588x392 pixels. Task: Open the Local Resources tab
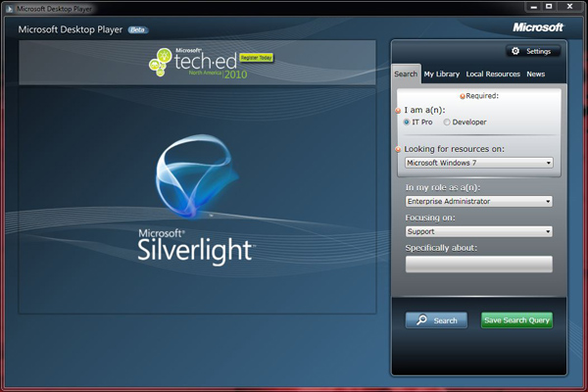click(x=493, y=73)
